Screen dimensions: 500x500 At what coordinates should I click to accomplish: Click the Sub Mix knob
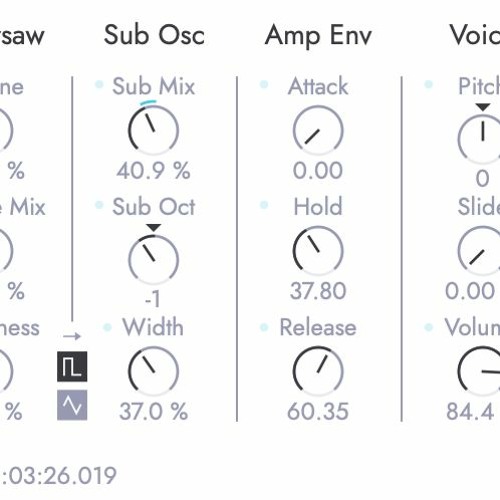coord(153,130)
